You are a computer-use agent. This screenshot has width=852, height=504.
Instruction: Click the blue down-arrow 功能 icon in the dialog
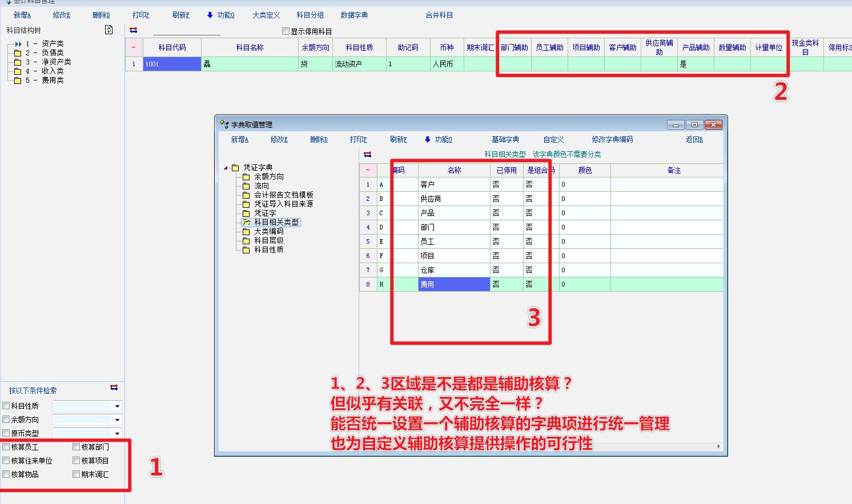pyautogui.click(x=428, y=139)
